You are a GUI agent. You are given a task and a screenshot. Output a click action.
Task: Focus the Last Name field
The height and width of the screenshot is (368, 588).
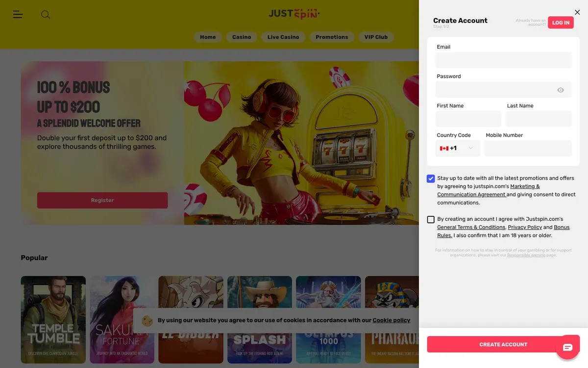(x=539, y=119)
